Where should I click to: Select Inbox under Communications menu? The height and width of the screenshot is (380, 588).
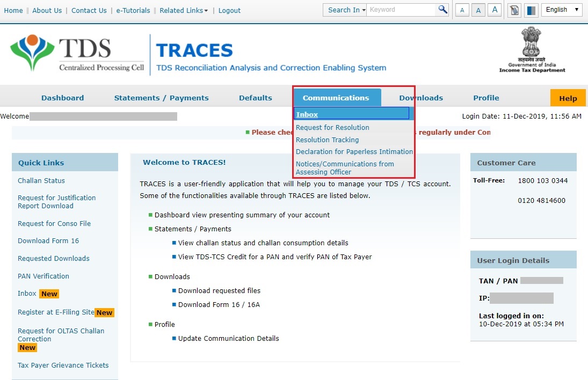tap(307, 114)
